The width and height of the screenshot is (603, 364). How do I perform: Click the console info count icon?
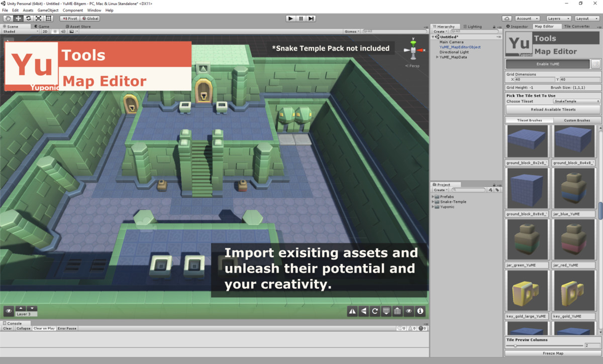401,328
